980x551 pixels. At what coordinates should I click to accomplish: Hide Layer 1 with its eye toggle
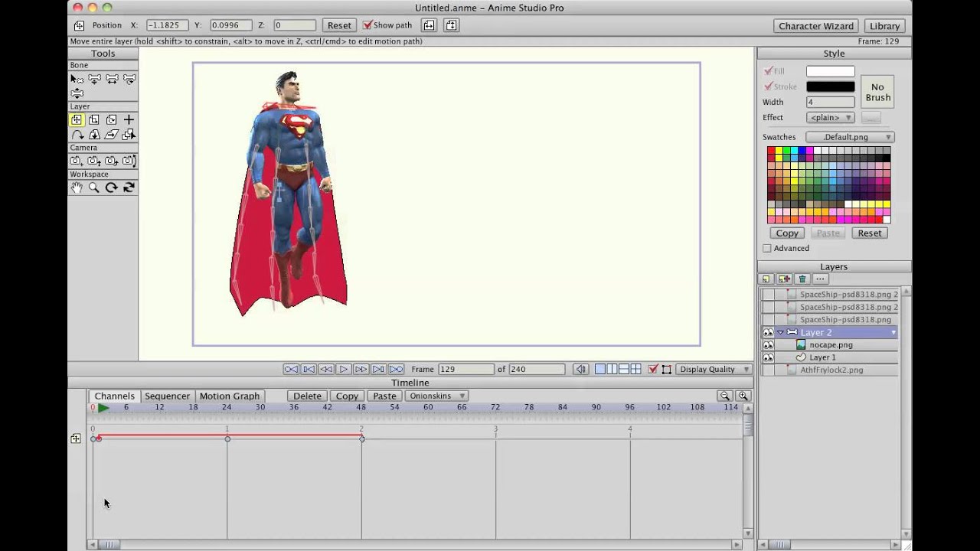coord(768,357)
